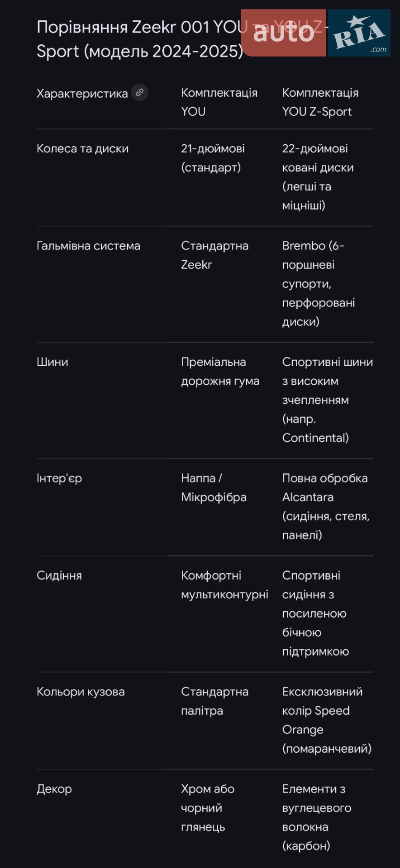Click the Brembo 6-поршневі супорти cell

point(319,283)
